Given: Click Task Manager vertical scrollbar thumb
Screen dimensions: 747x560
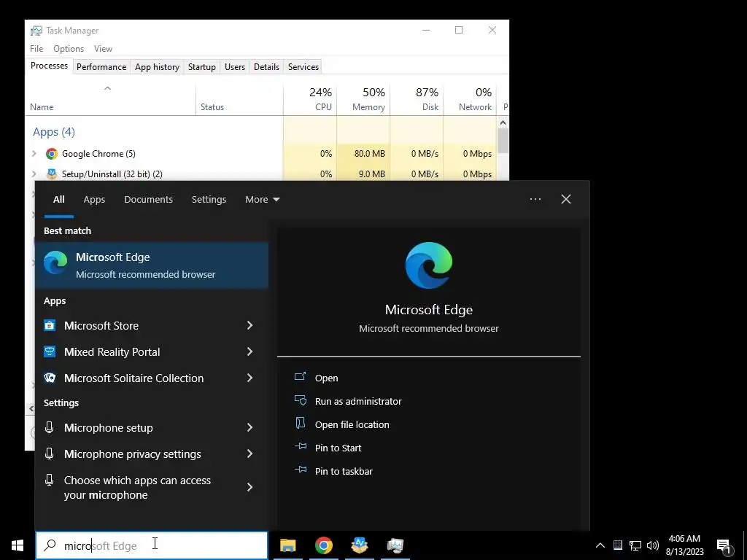Looking at the screenshot, I should pyautogui.click(x=503, y=141).
